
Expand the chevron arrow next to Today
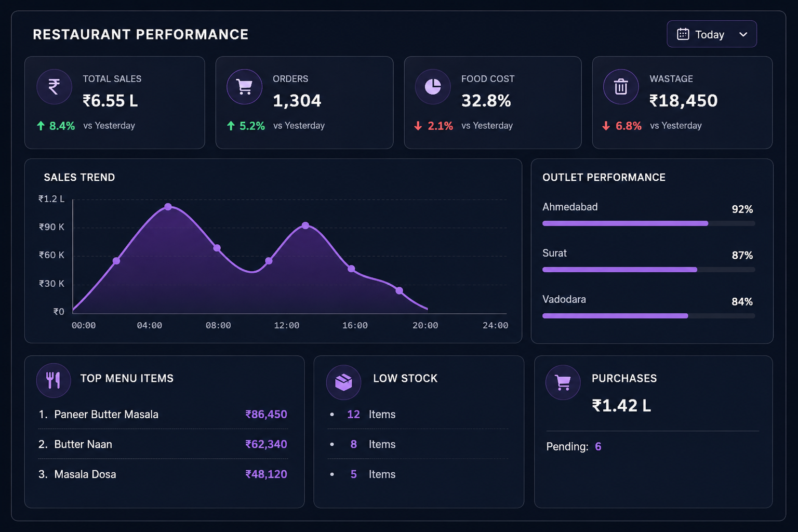point(743,34)
